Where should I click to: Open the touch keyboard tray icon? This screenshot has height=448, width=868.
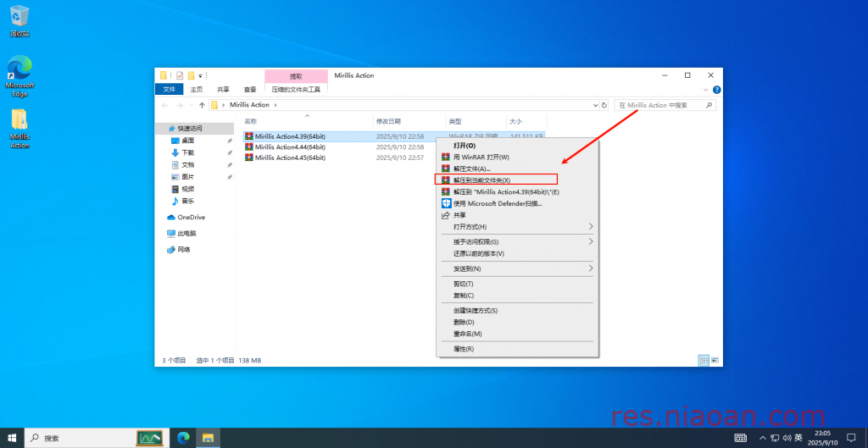point(739,438)
